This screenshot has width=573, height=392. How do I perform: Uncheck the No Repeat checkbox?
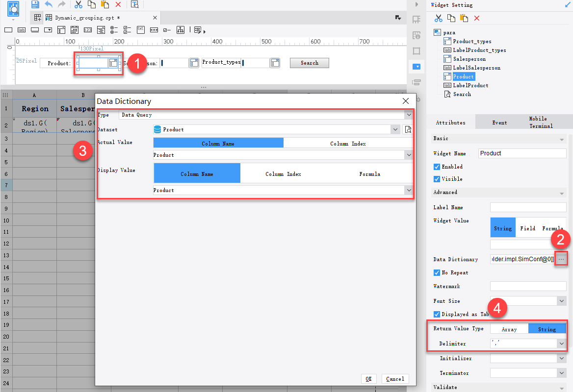(437, 272)
